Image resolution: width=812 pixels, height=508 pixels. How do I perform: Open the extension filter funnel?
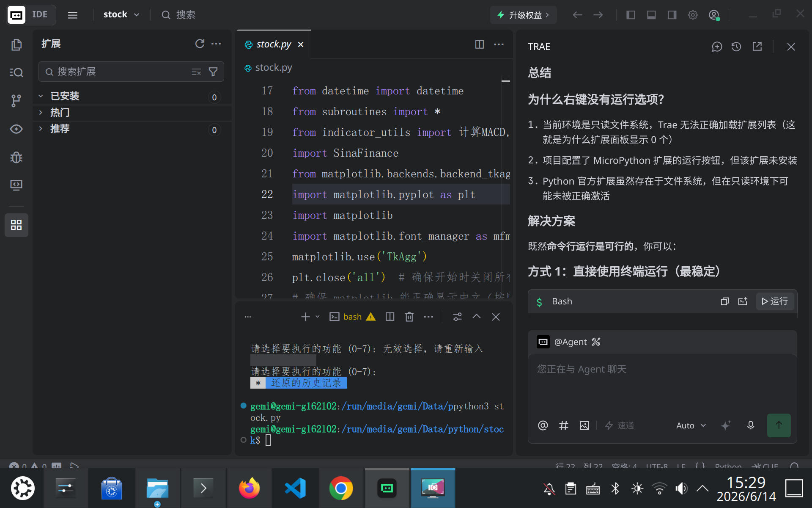[213, 72]
